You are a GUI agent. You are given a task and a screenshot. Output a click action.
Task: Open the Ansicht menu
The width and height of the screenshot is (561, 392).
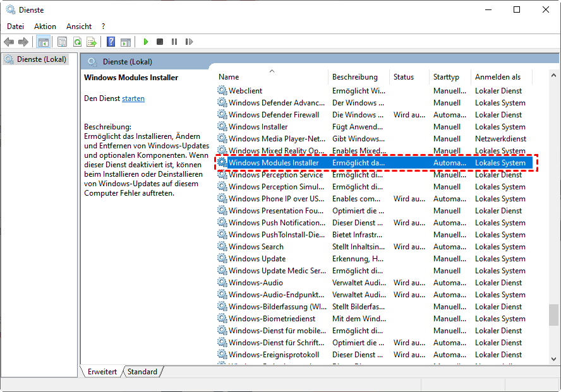[x=79, y=27]
